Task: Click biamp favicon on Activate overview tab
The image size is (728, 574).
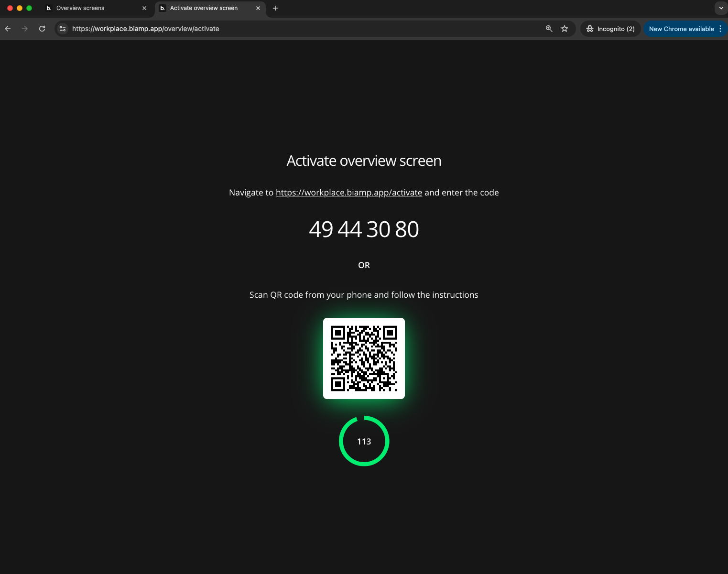Action: pos(163,8)
